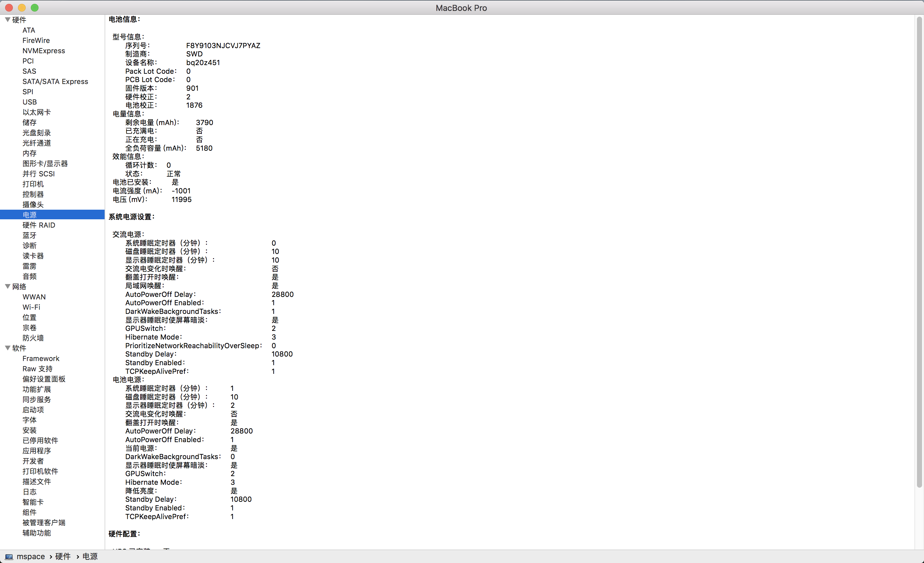Select 控制器 in the sidebar
924x563 pixels.
click(x=33, y=194)
